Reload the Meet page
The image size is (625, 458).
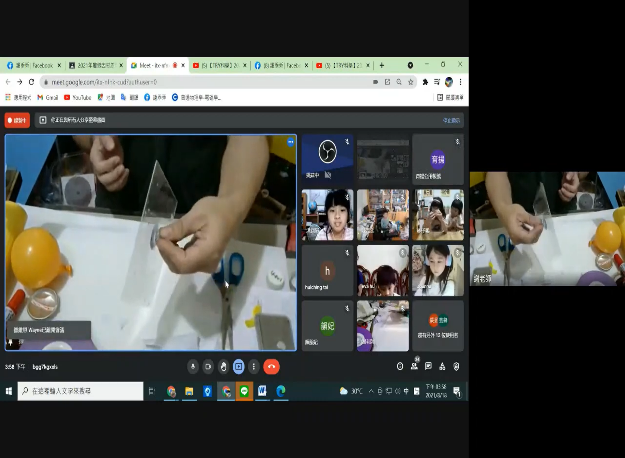(31, 82)
